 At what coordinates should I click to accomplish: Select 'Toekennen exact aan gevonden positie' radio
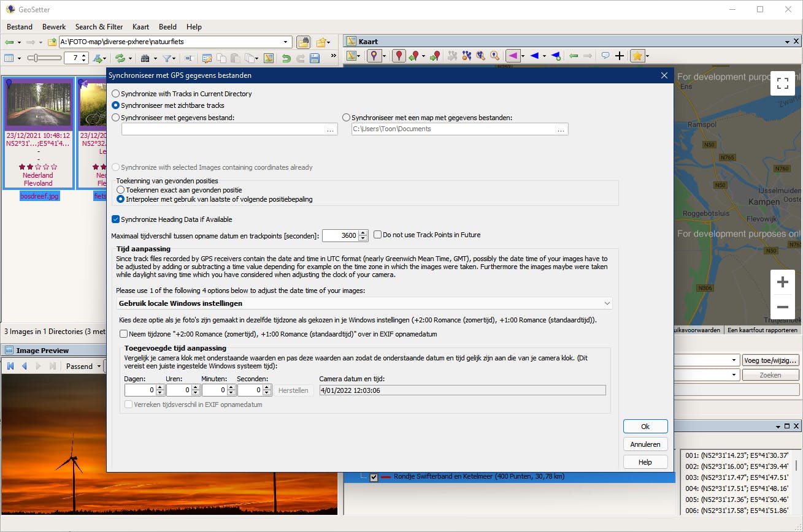click(x=121, y=190)
